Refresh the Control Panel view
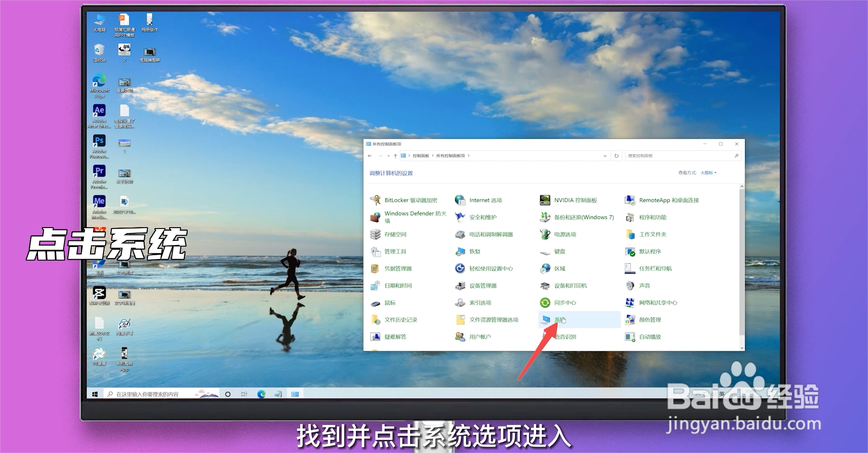The image size is (868, 453). (x=616, y=156)
